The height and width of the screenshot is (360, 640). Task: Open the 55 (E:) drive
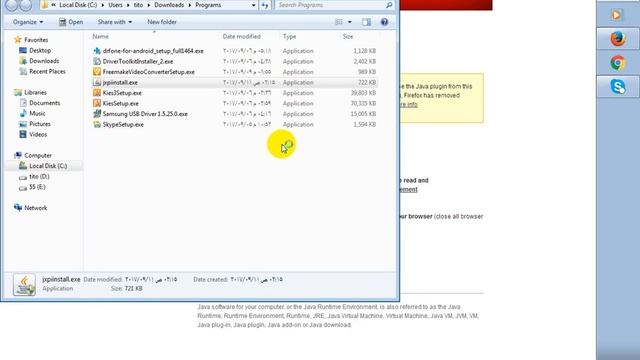click(37, 187)
